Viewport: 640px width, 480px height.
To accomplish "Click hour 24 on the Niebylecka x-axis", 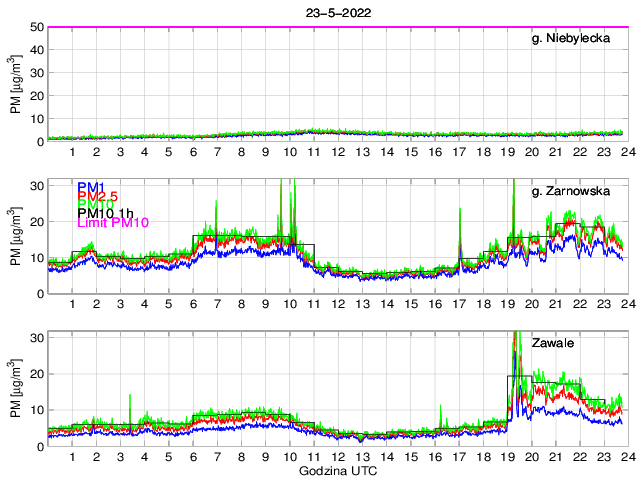I will [x=628, y=152].
